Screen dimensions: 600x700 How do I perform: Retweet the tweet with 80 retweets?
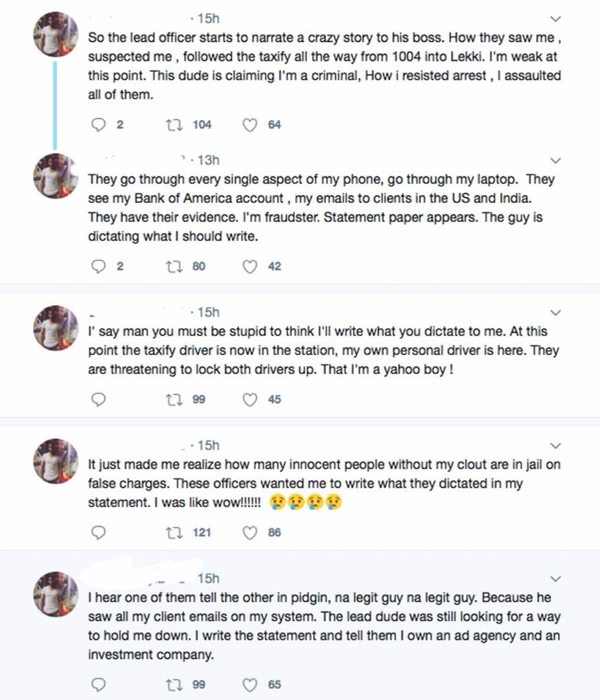(x=174, y=266)
